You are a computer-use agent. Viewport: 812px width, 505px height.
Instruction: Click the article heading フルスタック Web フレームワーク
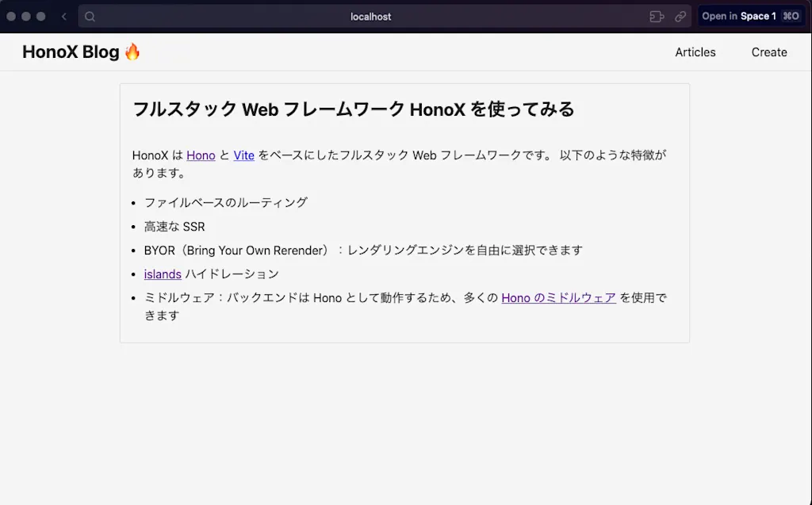[354, 109]
